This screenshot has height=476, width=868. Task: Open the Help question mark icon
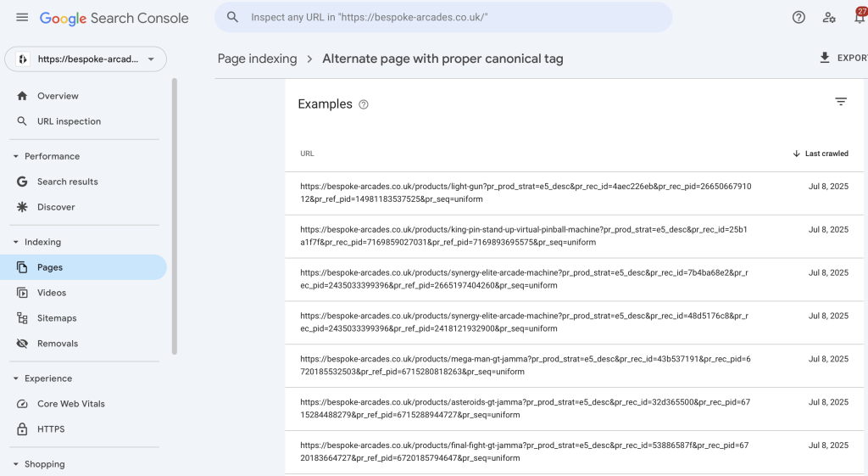pos(798,17)
